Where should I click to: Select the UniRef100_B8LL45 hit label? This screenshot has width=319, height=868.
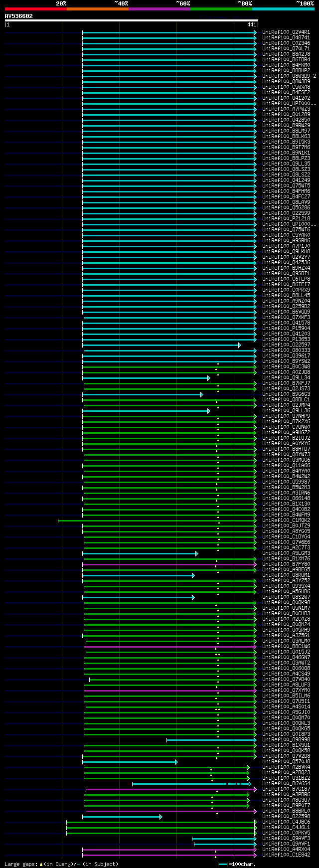(x=286, y=295)
